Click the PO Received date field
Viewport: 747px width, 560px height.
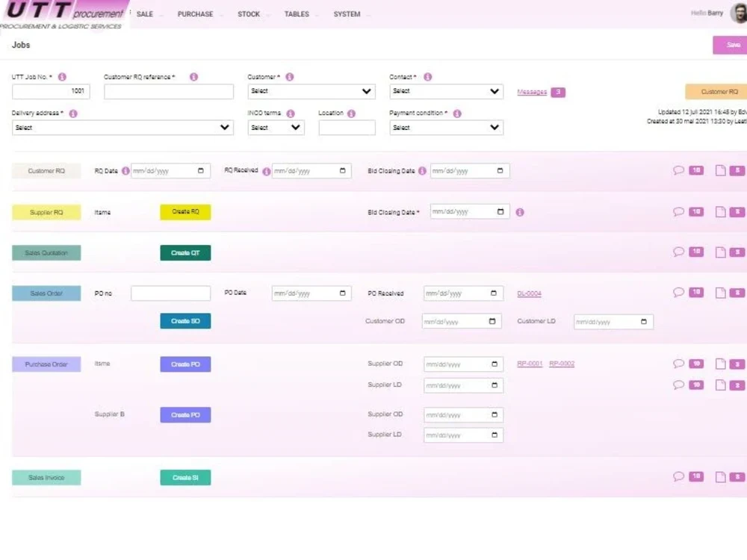pos(463,293)
